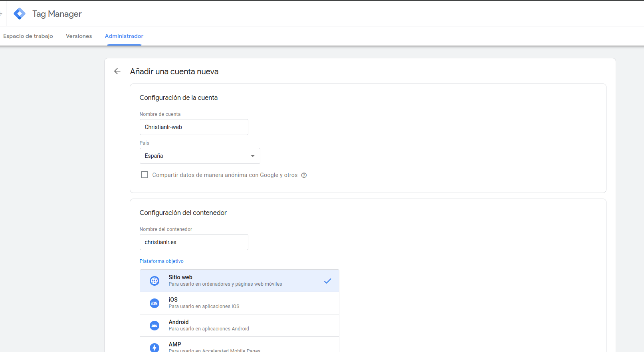Click the Sitio web globe icon
644x352 pixels.
click(155, 281)
